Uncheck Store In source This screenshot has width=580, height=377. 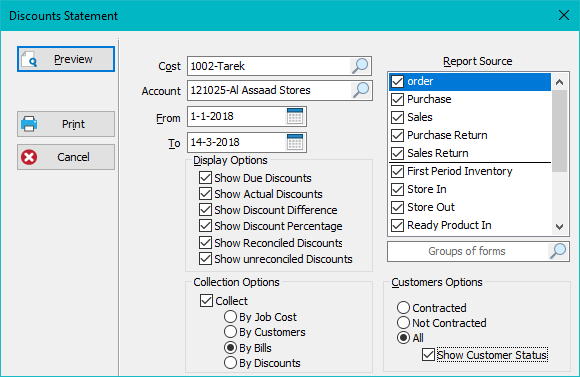(398, 189)
